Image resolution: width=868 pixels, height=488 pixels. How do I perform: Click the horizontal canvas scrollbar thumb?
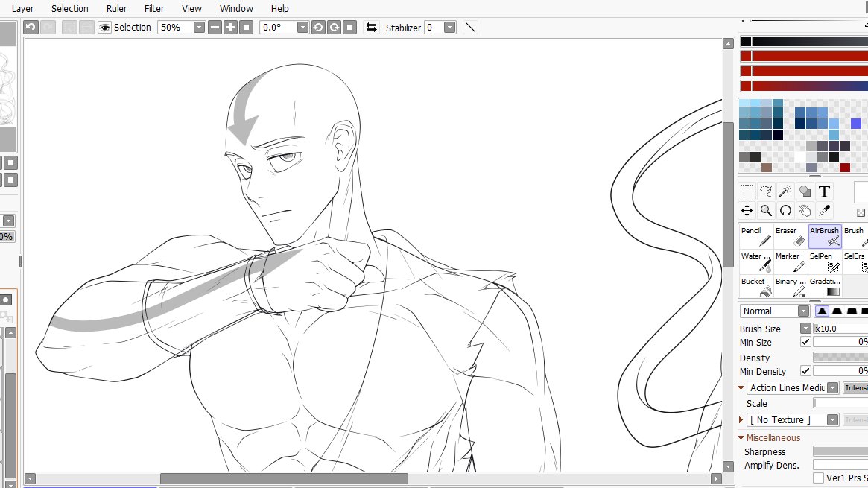(284, 478)
